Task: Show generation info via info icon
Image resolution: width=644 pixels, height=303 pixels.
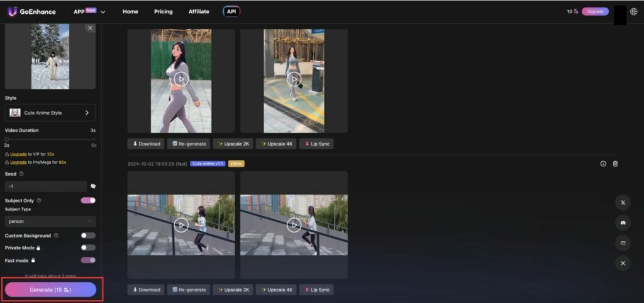Action: coord(603,164)
